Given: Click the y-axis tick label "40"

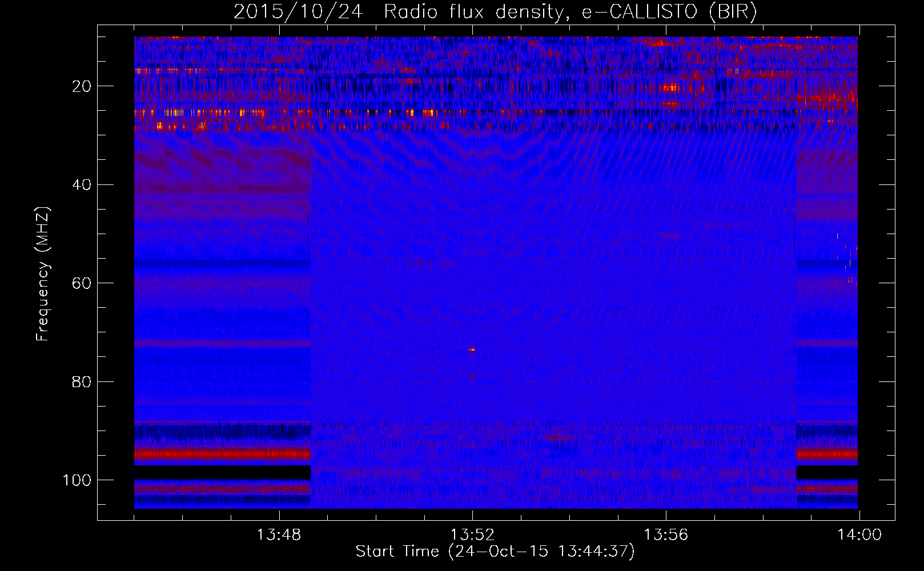Looking at the screenshot, I should click(82, 185).
